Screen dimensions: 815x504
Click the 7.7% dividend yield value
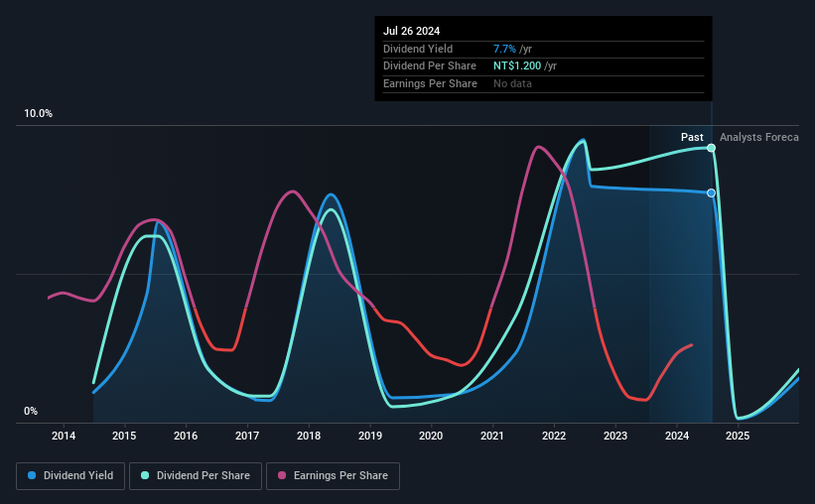point(504,49)
